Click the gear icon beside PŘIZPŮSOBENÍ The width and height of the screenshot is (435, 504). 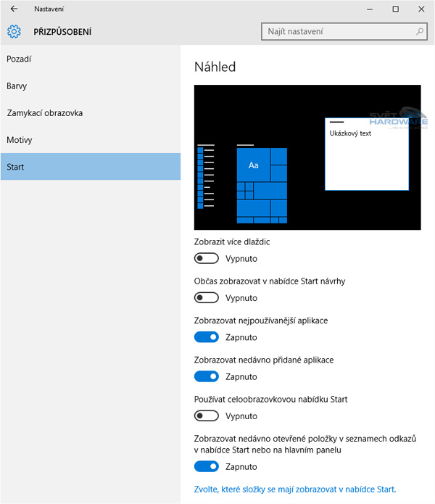tap(14, 32)
